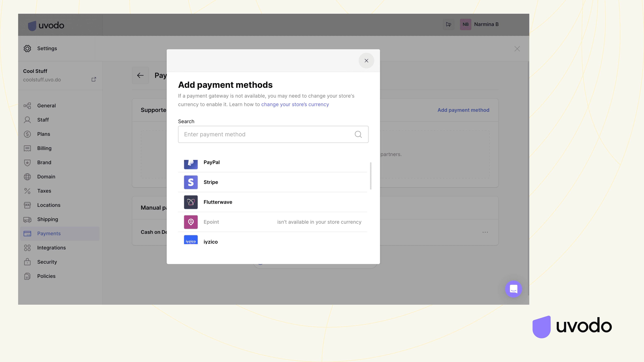Open store link external icon
This screenshot has height=362, width=644.
pos(94,80)
